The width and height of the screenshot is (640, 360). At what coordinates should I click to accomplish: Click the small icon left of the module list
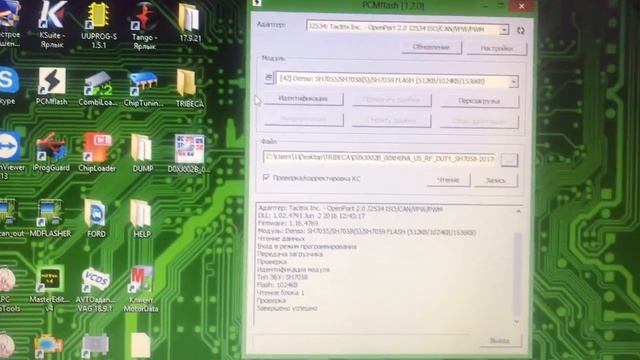(x=269, y=78)
